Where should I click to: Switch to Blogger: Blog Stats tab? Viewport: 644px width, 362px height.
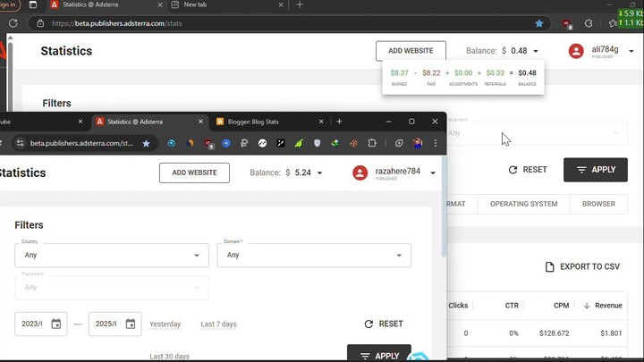[x=265, y=122]
